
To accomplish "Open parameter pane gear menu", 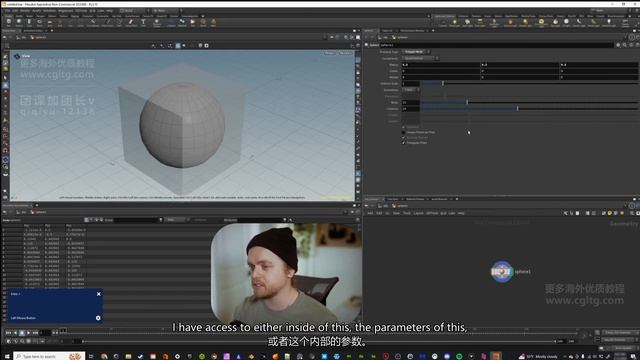I will (x=618, y=45).
